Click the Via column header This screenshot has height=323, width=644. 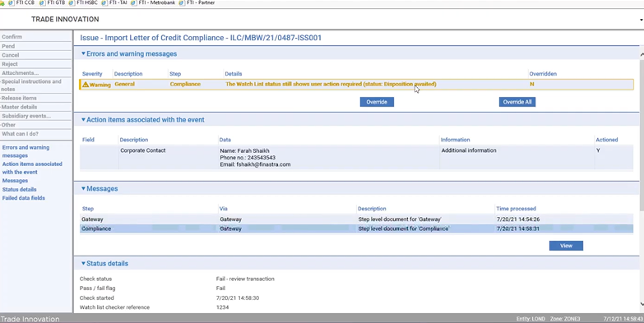(224, 209)
